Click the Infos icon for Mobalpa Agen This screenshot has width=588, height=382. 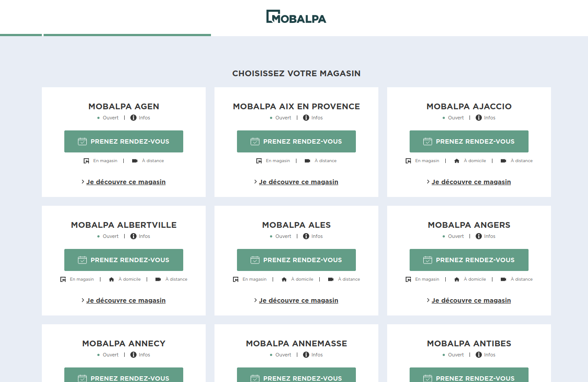133,118
